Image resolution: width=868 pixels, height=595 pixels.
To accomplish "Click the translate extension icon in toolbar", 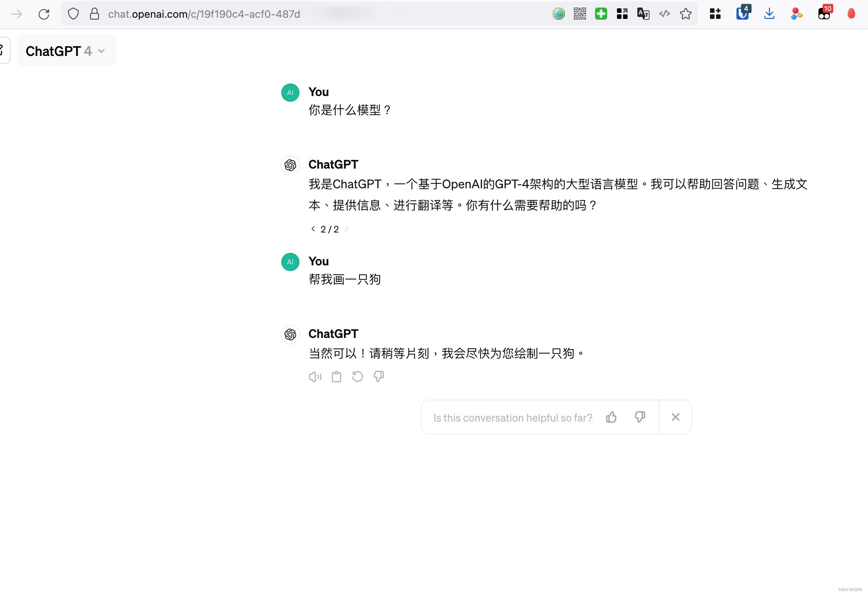I will coord(643,14).
